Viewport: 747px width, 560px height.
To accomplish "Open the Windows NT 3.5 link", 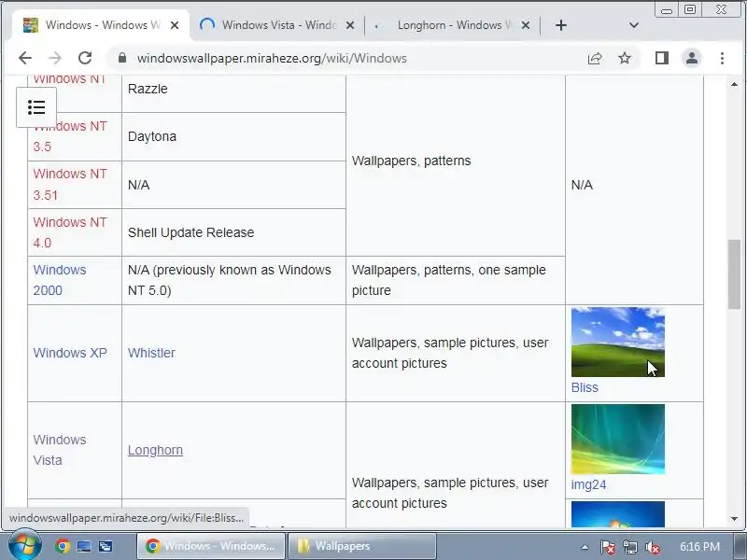I will 69,136.
